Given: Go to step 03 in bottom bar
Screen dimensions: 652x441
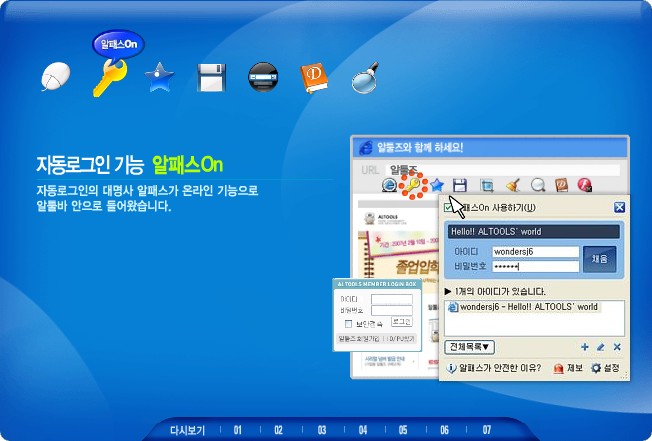Looking at the screenshot, I should tap(322, 430).
